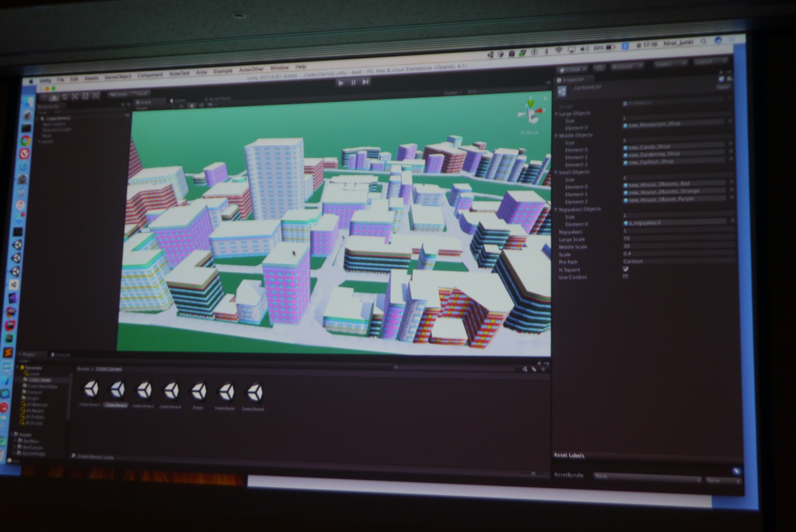
Task: Toggle the Center pivot mode button
Action: 119,94
